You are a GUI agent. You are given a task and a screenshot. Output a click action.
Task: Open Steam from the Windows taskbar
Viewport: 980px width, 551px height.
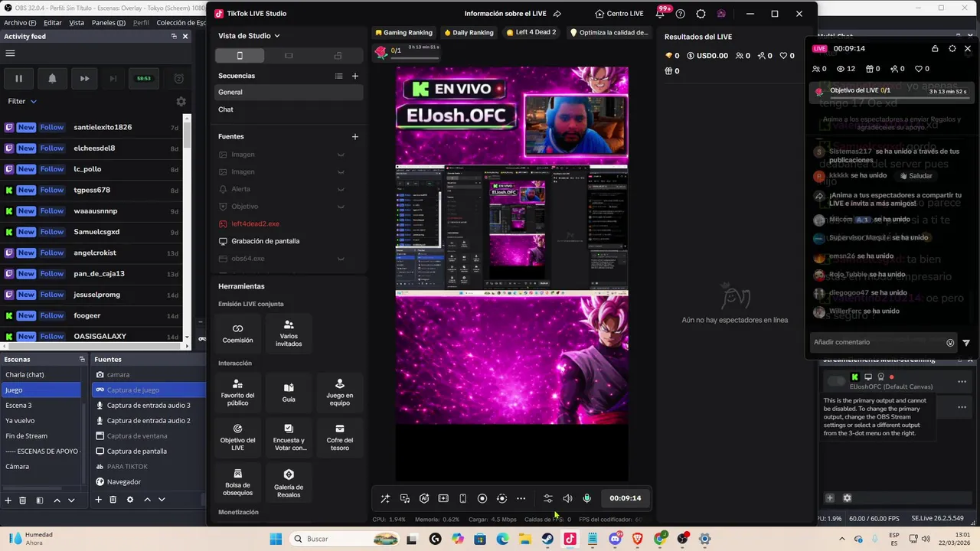pyautogui.click(x=547, y=539)
